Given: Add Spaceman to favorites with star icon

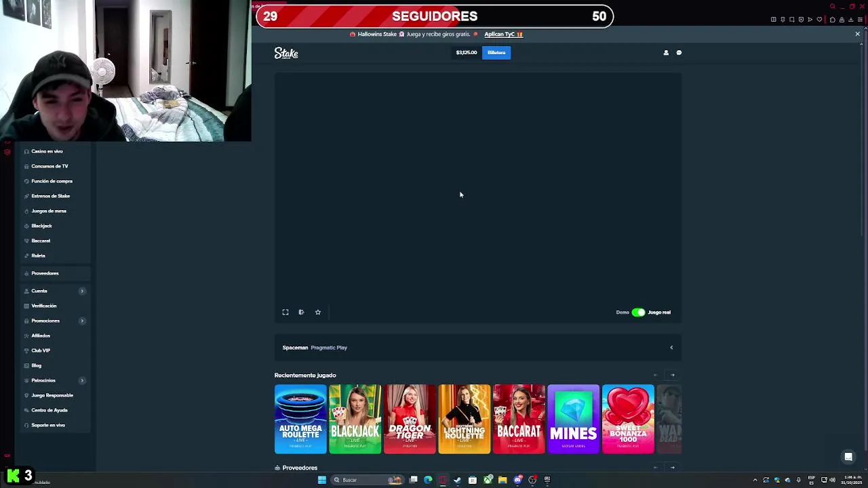Looking at the screenshot, I should (x=317, y=312).
